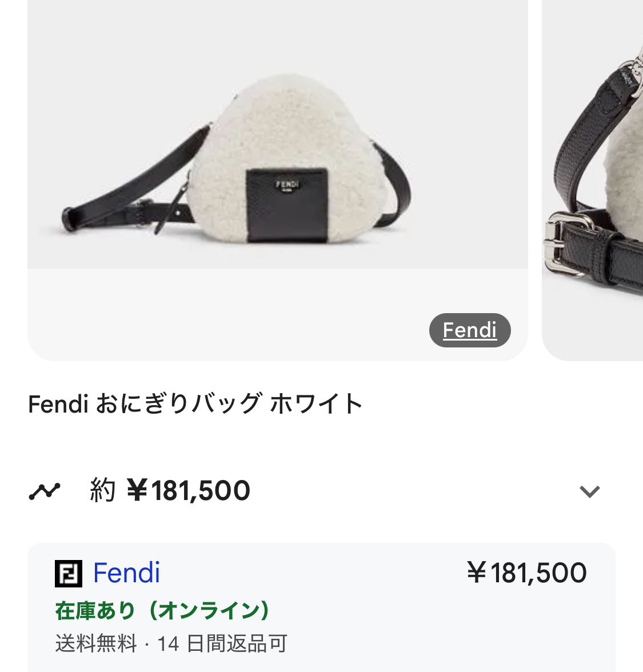Click the zipper pull on the bag
Screen dimensions: 643x672
(x=170, y=213)
